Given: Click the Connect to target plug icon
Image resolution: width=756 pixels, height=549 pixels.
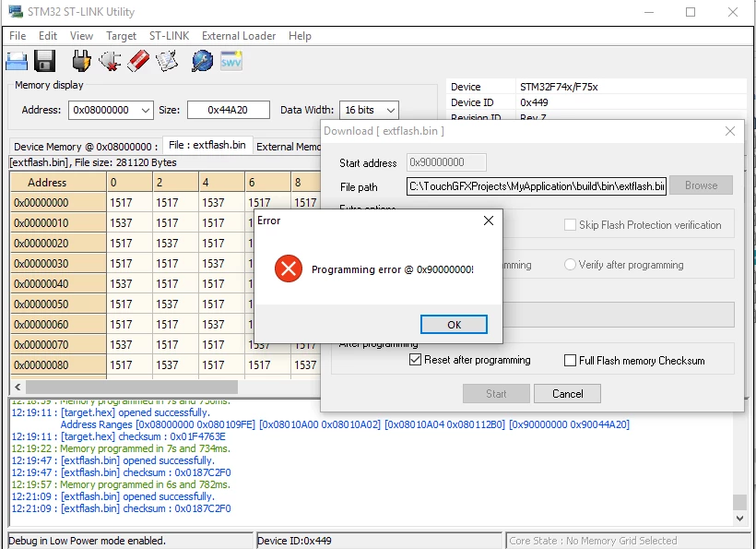Looking at the screenshot, I should (x=81, y=62).
